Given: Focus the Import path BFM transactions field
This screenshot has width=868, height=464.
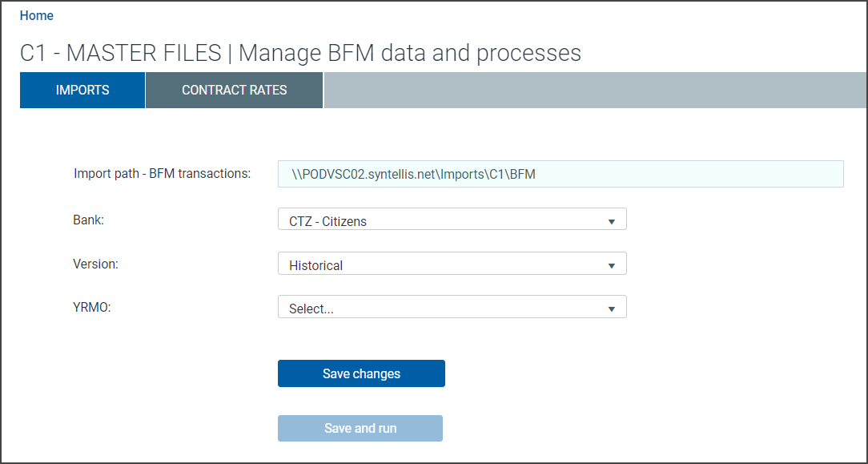Looking at the screenshot, I should (561, 174).
